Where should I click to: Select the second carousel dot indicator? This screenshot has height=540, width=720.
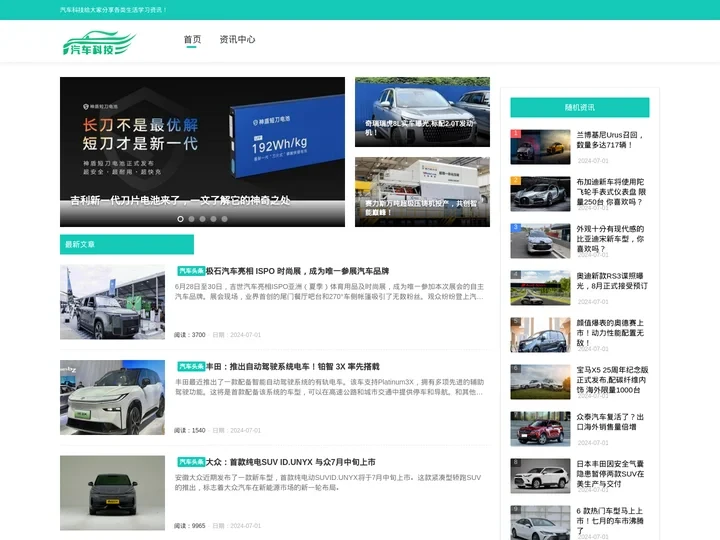click(x=191, y=219)
